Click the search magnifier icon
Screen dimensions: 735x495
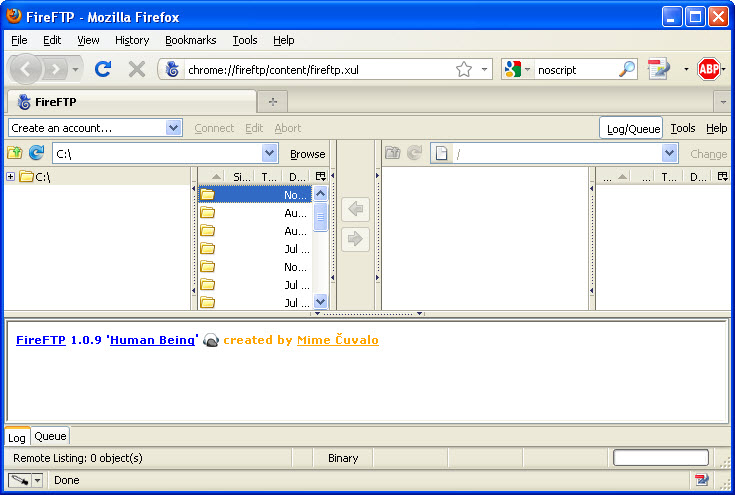[627, 69]
